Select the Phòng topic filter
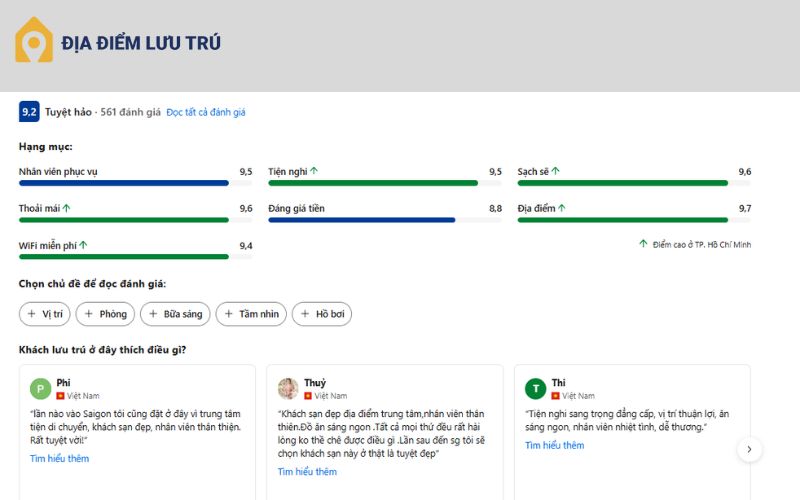800x500 pixels. (x=105, y=314)
